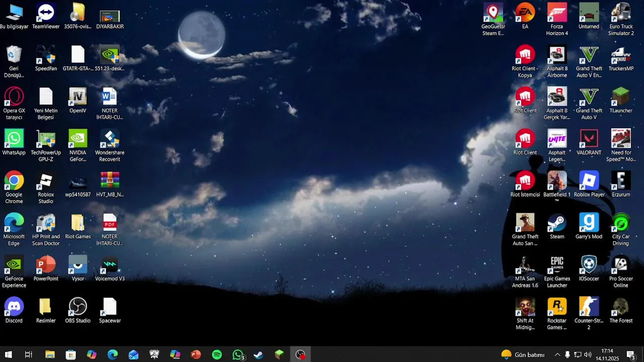Select the Counter-Strike 2 desktop icon
The width and height of the screenshot is (644, 362).
[x=589, y=314]
